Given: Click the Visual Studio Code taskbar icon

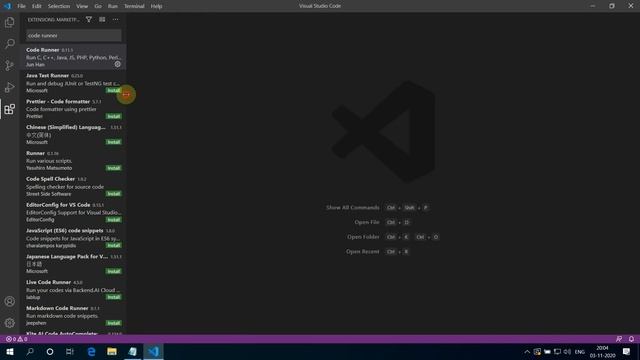Looking at the screenshot, I should 153,351.
